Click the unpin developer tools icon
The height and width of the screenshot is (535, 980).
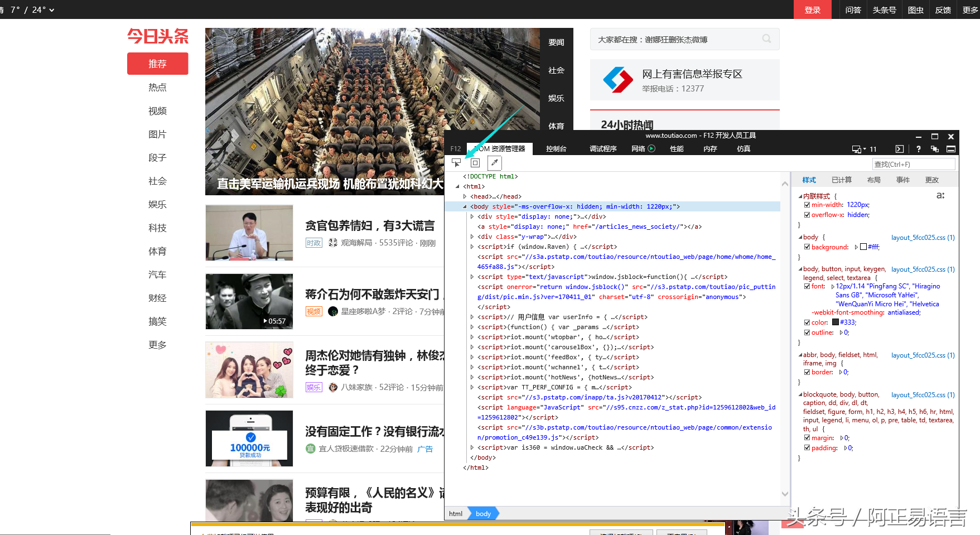(x=935, y=149)
